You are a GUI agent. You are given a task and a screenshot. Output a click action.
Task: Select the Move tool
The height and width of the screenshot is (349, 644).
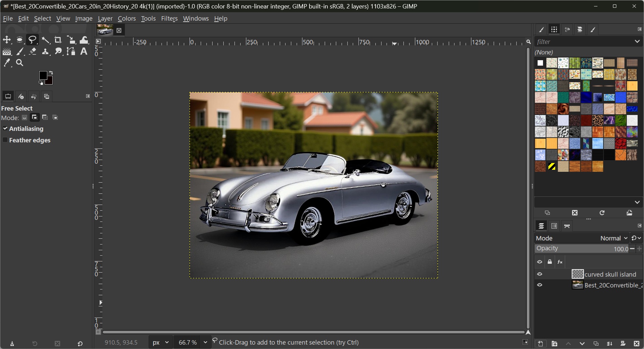click(x=7, y=40)
